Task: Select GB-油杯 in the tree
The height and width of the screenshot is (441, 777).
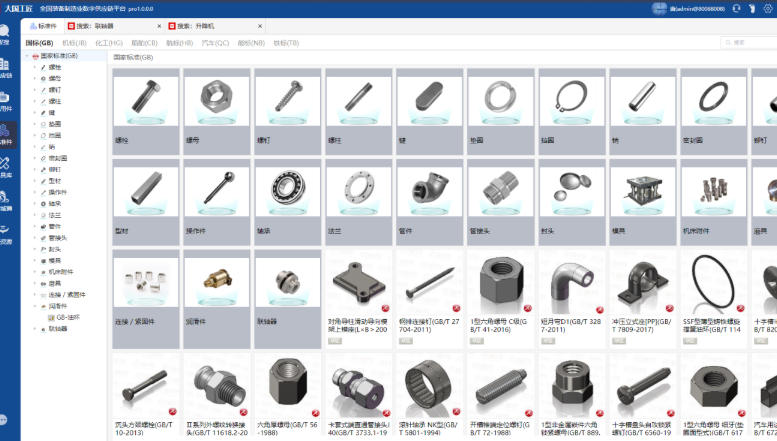Action: (x=68, y=317)
